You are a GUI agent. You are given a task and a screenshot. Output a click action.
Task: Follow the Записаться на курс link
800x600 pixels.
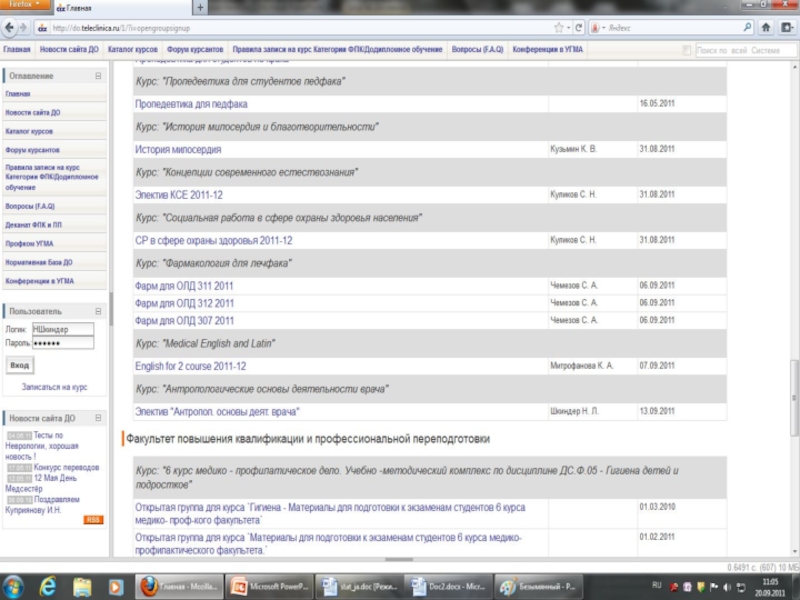point(55,387)
